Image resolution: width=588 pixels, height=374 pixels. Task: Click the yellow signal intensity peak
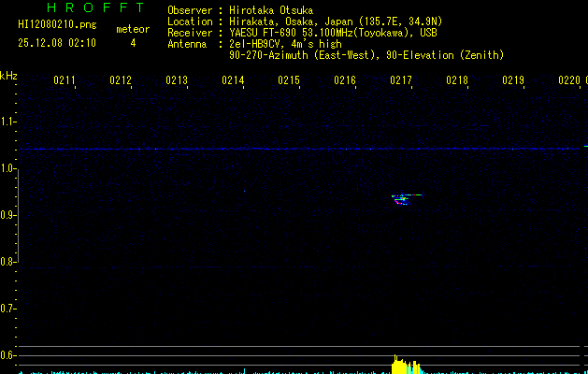[x=406, y=365]
